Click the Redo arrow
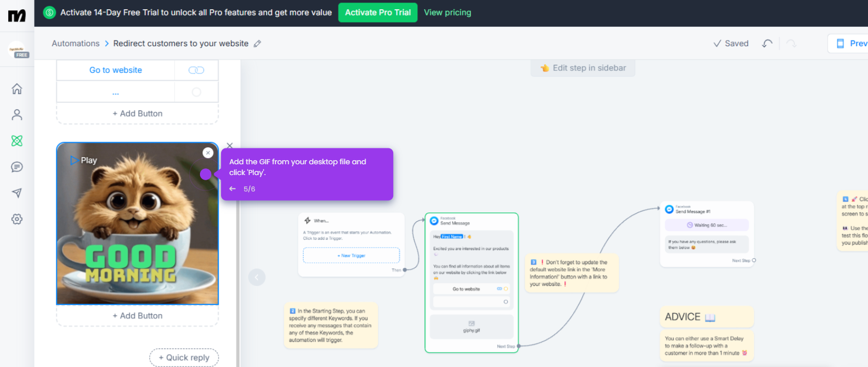868x367 pixels. pos(791,44)
